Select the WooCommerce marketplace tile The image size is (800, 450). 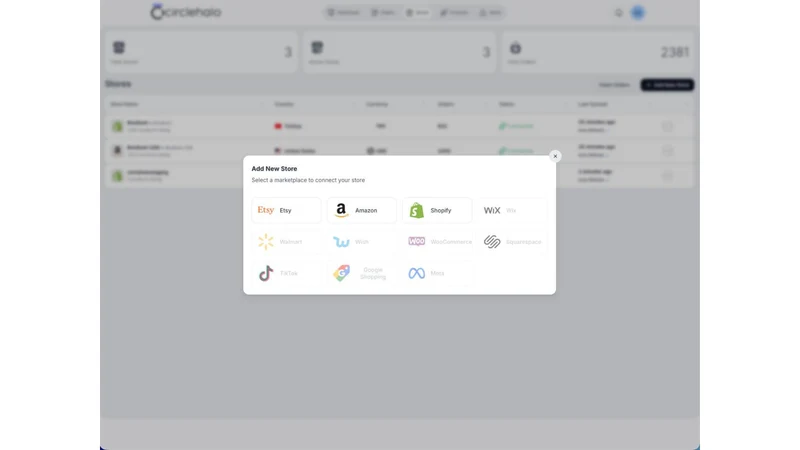pyautogui.click(x=437, y=242)
